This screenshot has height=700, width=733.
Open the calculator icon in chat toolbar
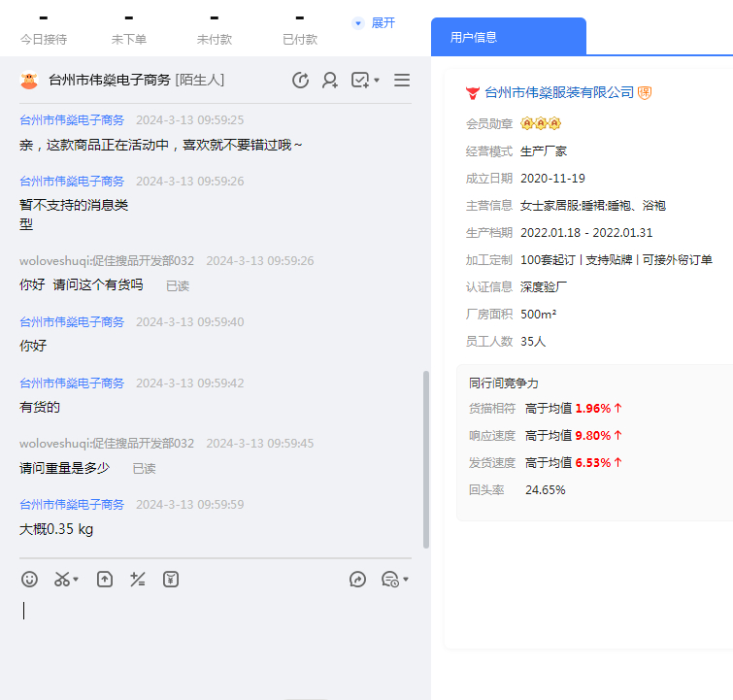[x=138, y=580]
